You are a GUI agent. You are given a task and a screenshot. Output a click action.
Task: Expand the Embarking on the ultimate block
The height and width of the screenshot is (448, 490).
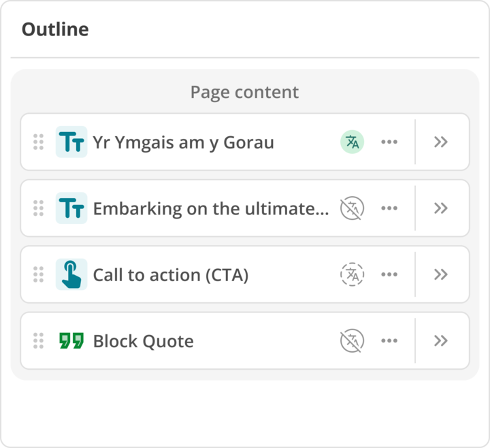[441, 208]
